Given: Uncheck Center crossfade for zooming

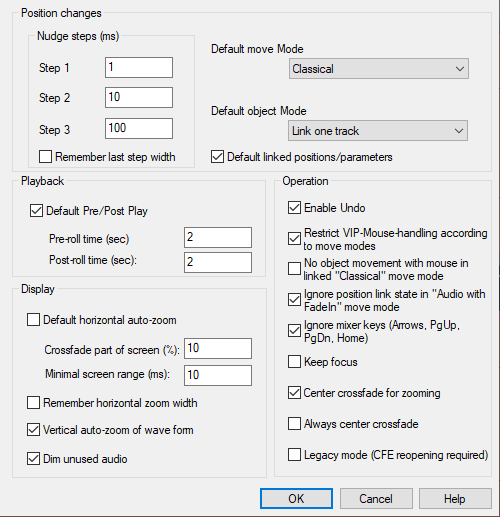Looking at the screenshot, I should pyautogui.click(x=294, y=393).
